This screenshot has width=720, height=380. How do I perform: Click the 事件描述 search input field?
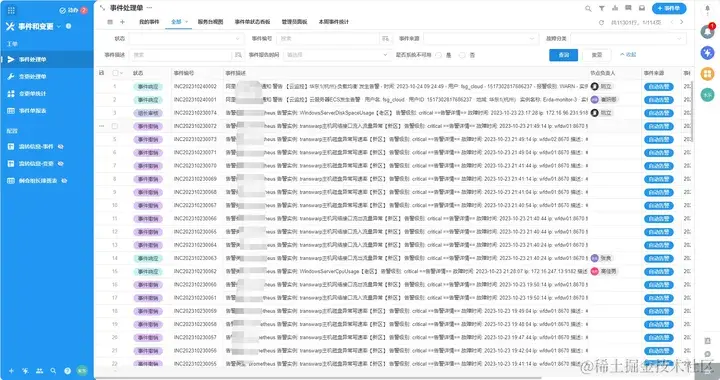click(181, 55)
